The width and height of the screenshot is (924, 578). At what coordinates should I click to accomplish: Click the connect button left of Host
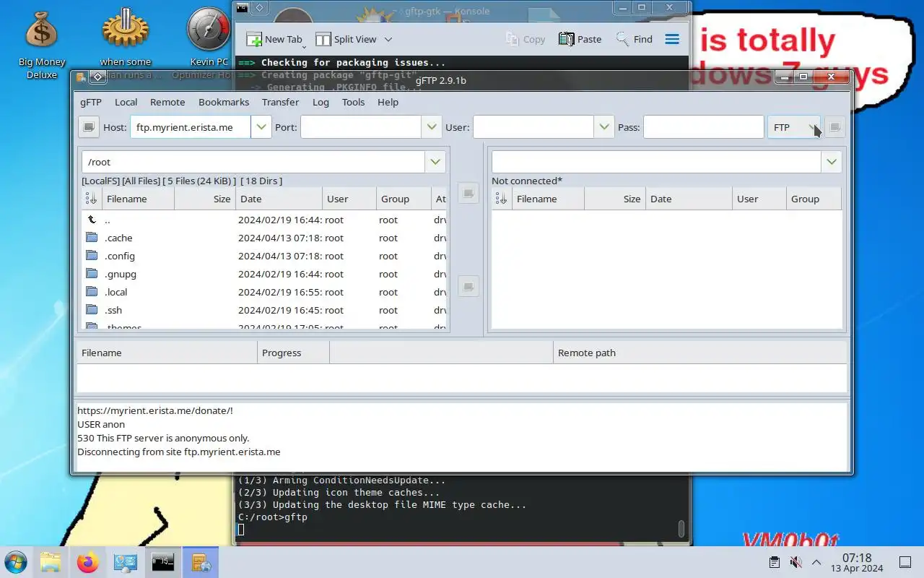89,127
